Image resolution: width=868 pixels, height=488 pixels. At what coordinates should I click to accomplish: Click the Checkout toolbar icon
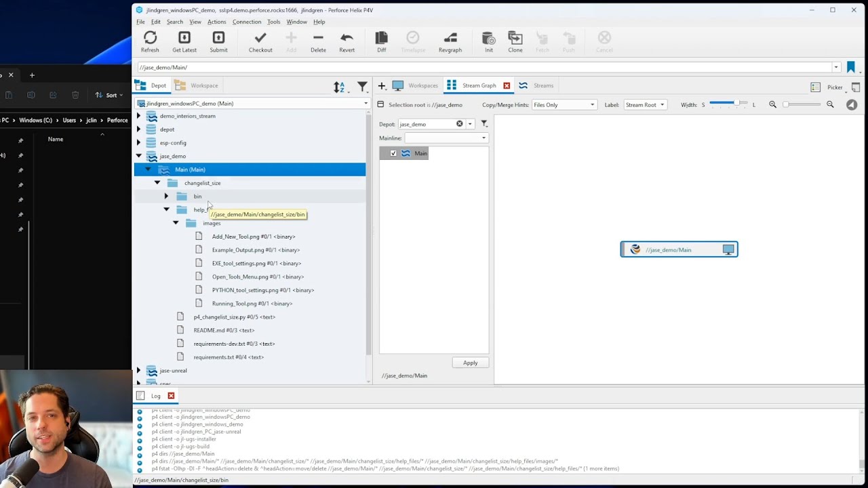point(260,42)
